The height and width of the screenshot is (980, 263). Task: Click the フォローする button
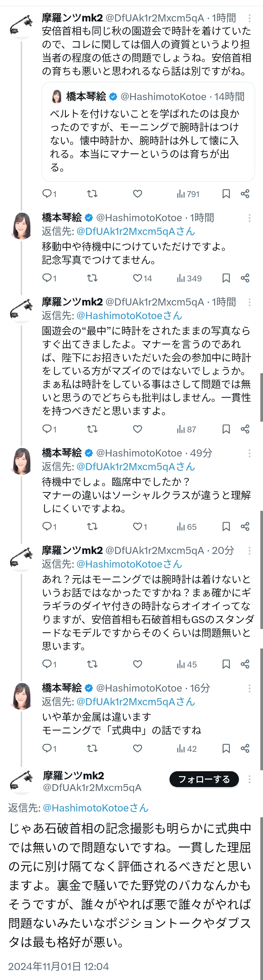204,779
